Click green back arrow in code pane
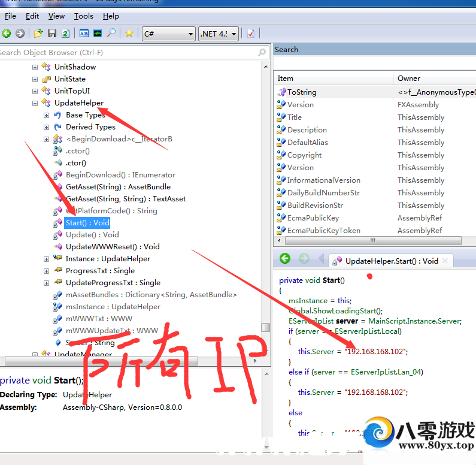 (285, 259)
